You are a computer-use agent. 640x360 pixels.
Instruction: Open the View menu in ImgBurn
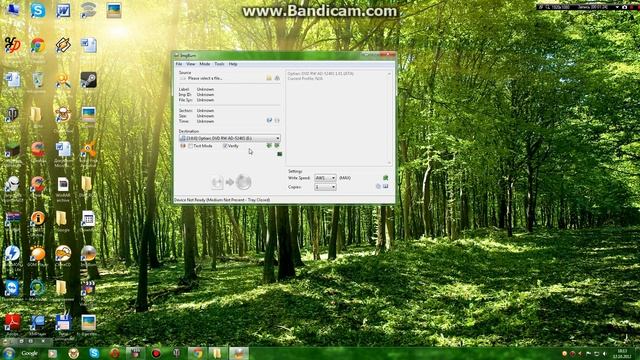pyautogui.click(x=191, y=64)
